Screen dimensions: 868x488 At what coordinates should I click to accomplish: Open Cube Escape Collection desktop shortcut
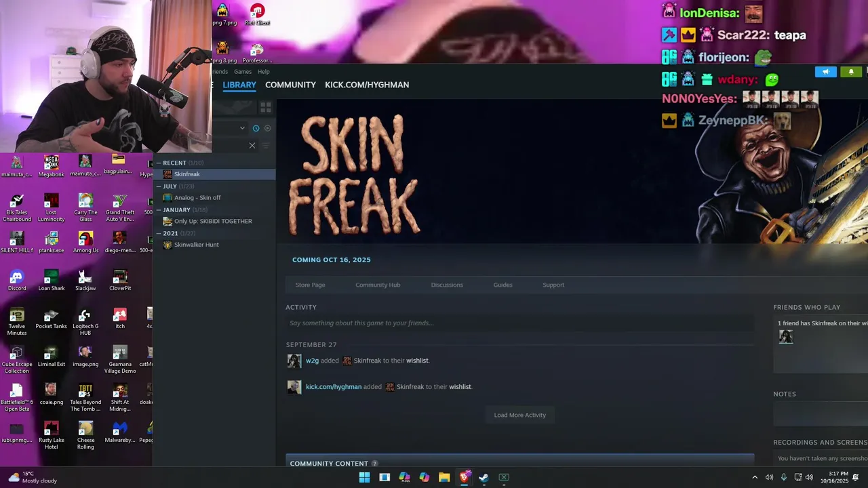[x=17, y=360]
